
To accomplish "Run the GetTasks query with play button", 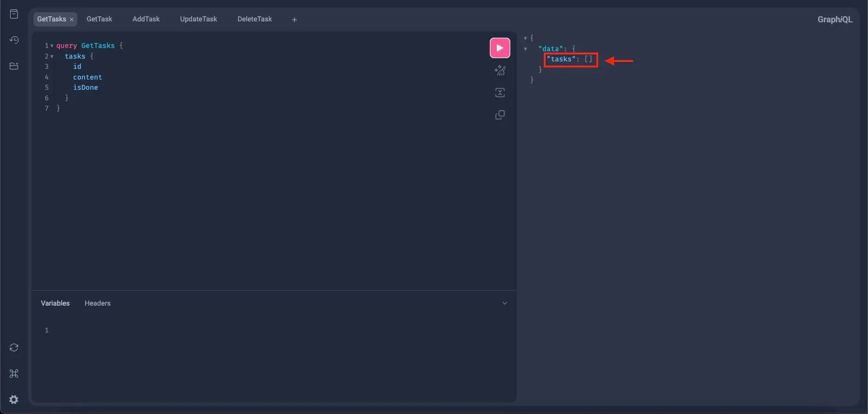I will click(x=500, y=48).
